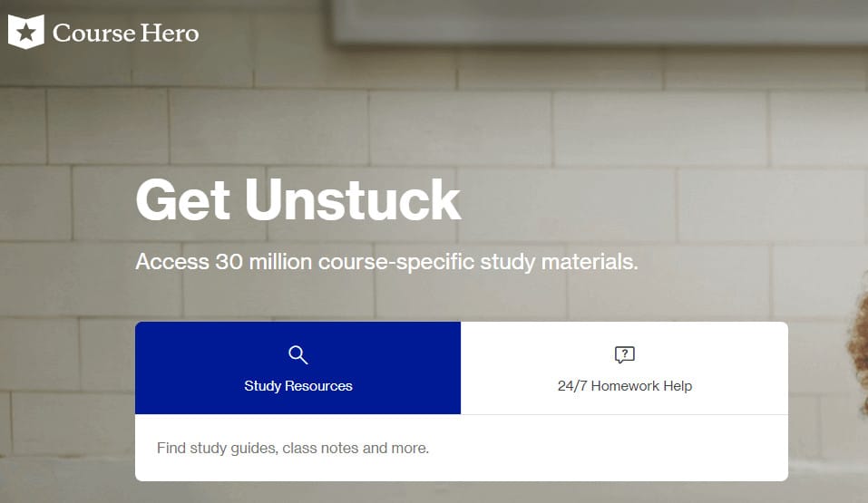The height and width of the screenshot is (503, 868).
Task: Click the Access 30 million study materials subtitle
Action: click(x=386, y=263)
